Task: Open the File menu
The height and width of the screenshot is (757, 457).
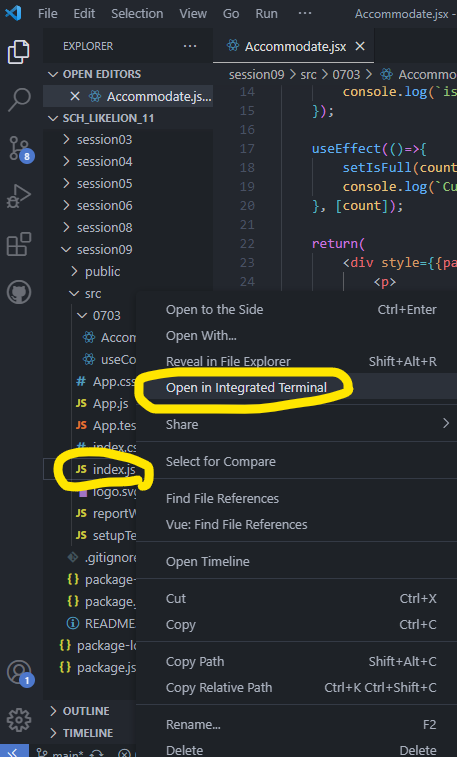Action: [x=48, y=14]
